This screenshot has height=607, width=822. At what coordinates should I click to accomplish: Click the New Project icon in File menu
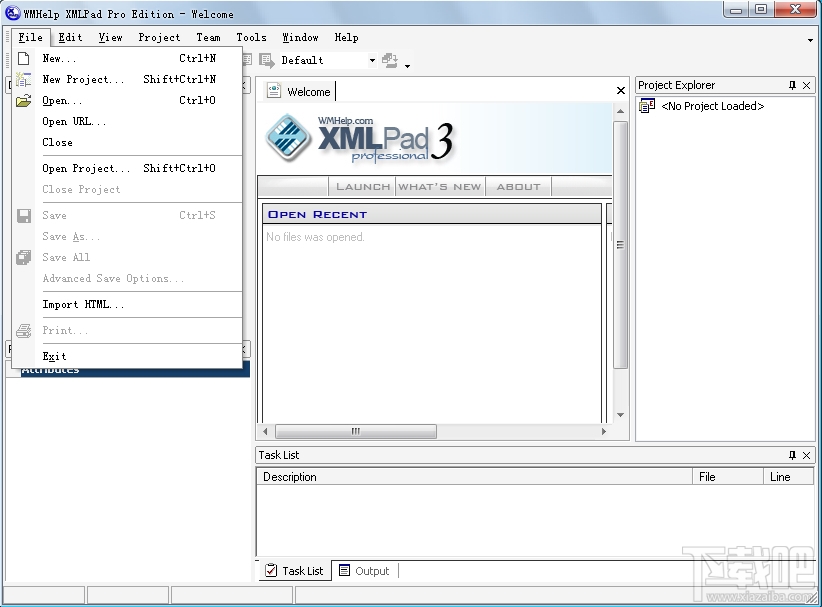pyautogui.click(x=24, y=79)
